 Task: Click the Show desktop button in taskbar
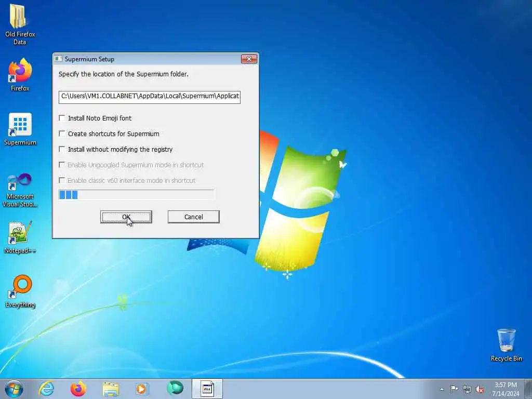(x=528, y=389)
